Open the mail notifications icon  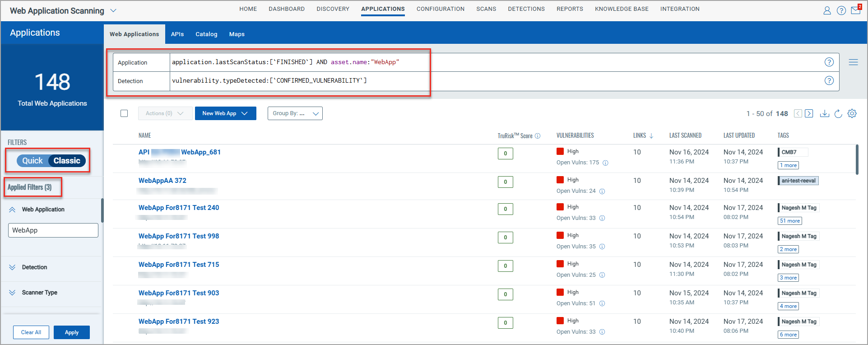coord(855,10)
